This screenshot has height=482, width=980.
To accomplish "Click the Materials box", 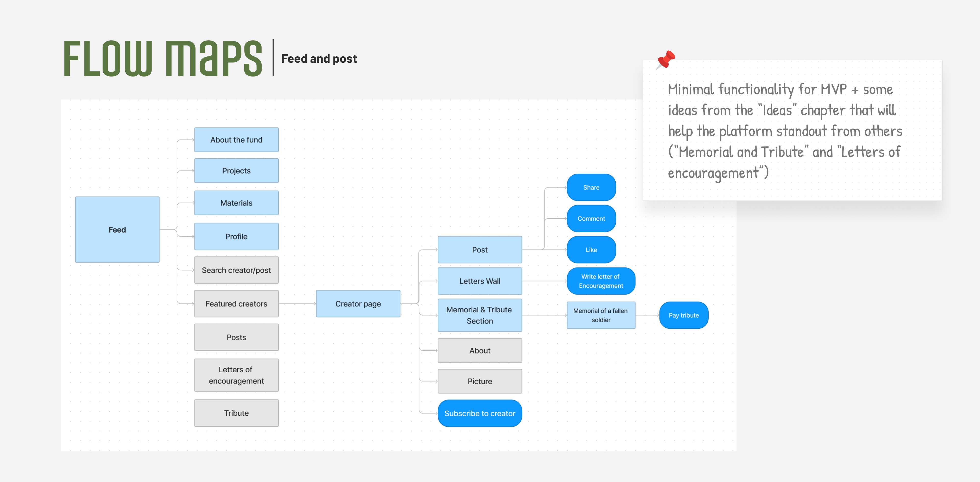I will tap(236, 203).
